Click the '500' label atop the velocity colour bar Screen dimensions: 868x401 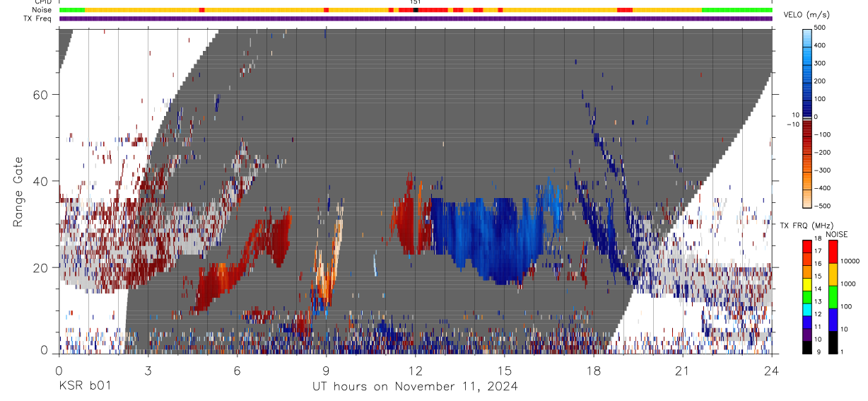click(820, 28)
